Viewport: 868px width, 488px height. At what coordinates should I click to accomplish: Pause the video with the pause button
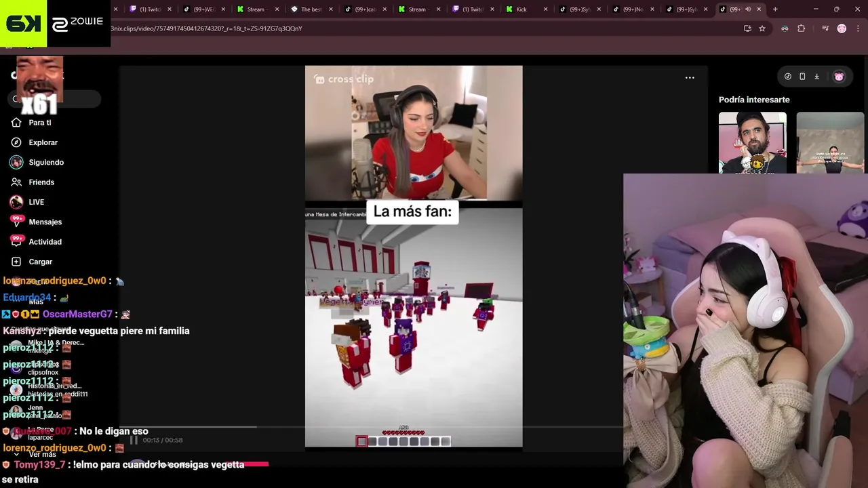[x=134, y=440]
